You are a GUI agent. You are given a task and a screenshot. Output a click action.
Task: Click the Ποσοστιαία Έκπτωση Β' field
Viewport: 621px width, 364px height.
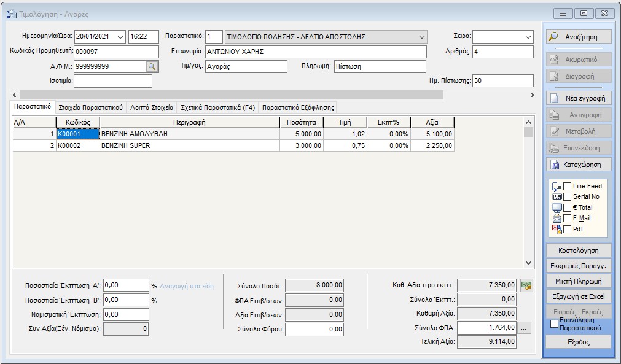(x=126, y=300)
